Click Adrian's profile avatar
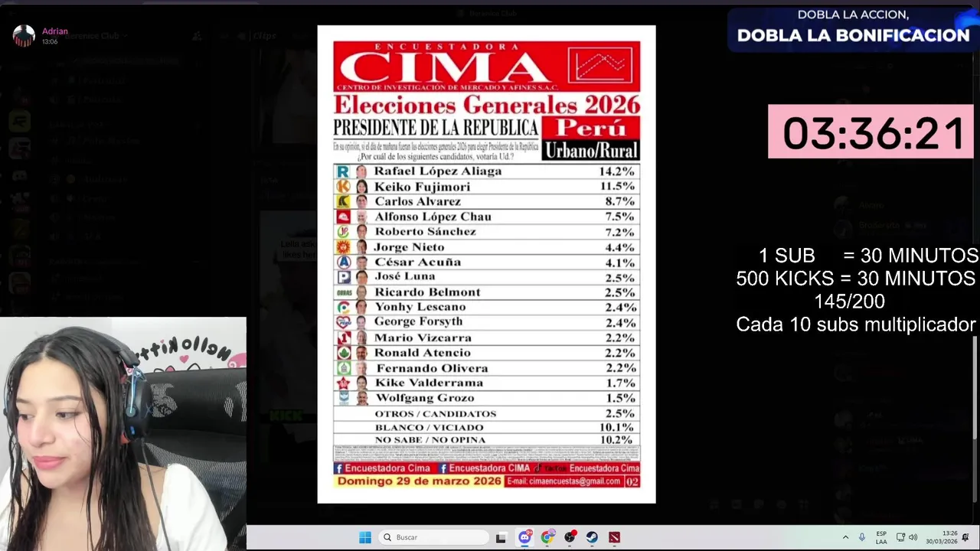Image resolution: width=980 pixels, height=551 pixels. click(24, 35)
